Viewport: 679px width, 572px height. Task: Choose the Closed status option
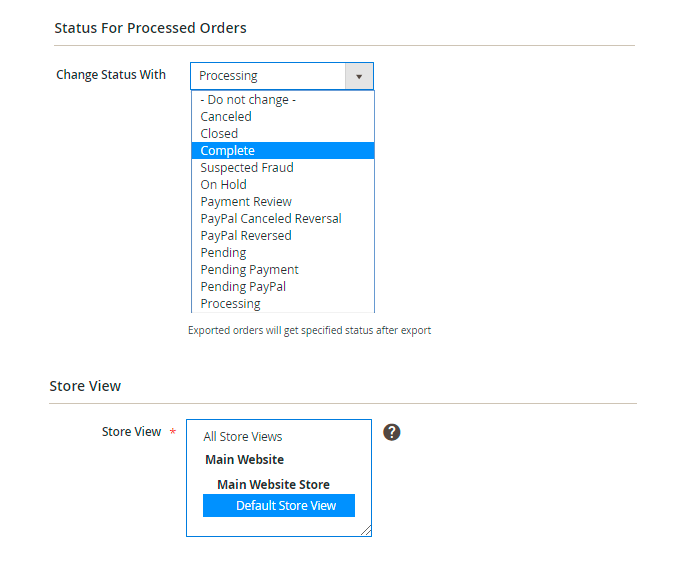tap(283, 133)
